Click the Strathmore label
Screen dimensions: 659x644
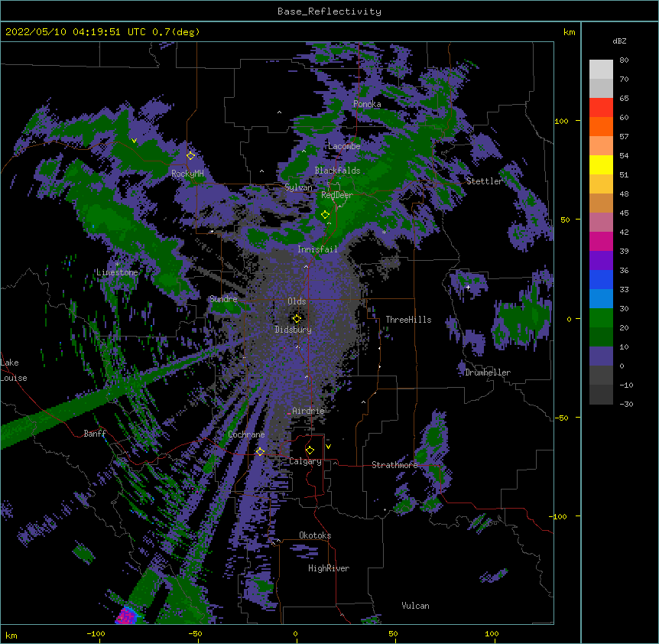click(394, 465)
